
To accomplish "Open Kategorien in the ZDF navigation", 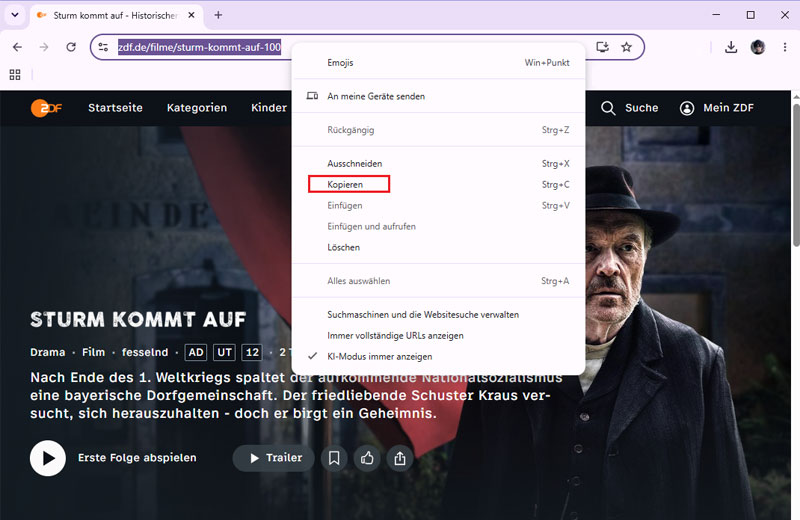I will tap(197, 108).
